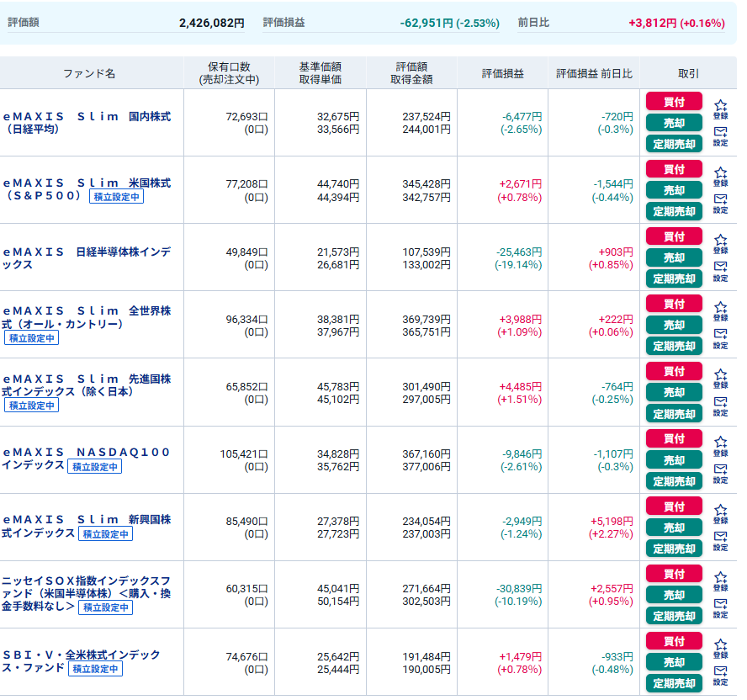Screen dimensions: 747x700
Task: Click 定期売却 for eMAXIS Slim 国内株式(日経平均)
Action: pyautogui.click(x=674, y=144)
